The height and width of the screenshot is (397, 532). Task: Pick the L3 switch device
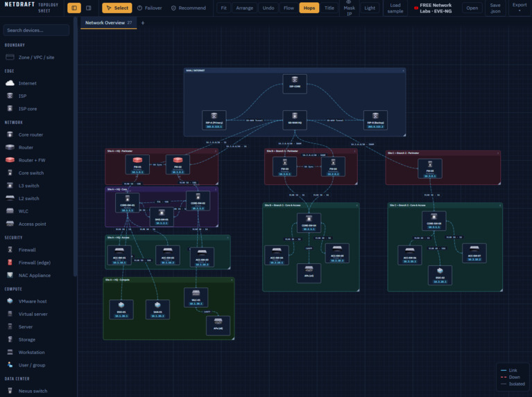[x=37, y=186]
